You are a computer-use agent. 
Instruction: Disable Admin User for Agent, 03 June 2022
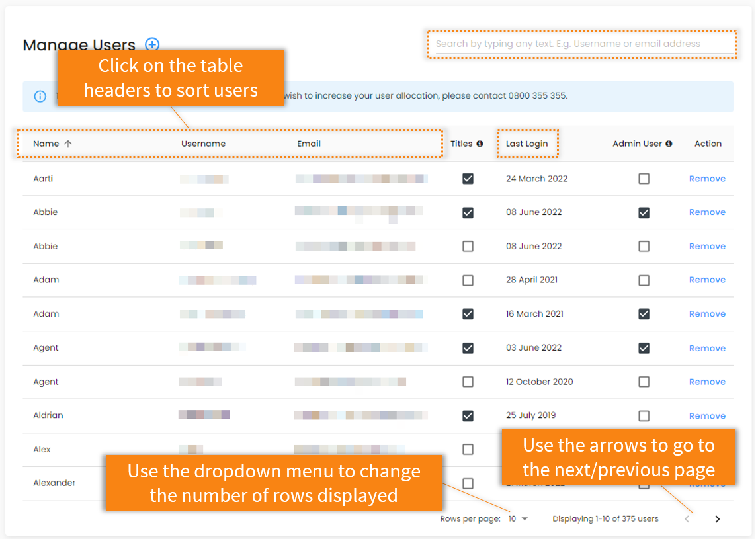click(644, 348)
